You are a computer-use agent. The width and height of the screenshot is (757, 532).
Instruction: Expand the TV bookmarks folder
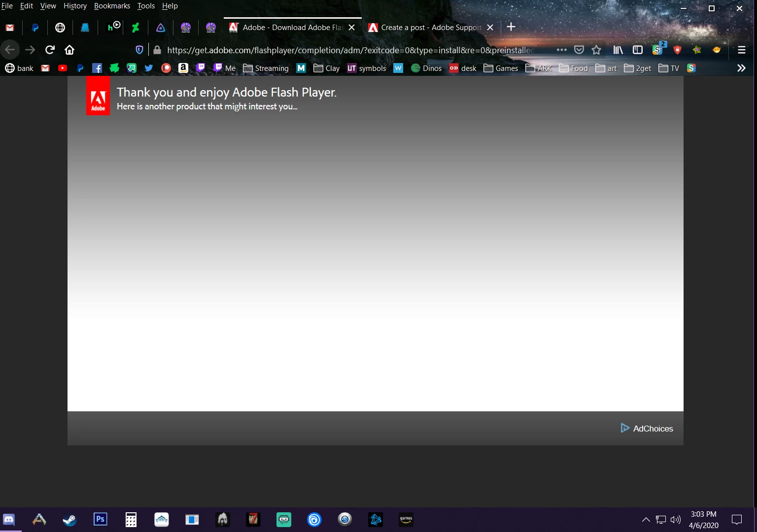pyautogui.click(x=669, y=68)
